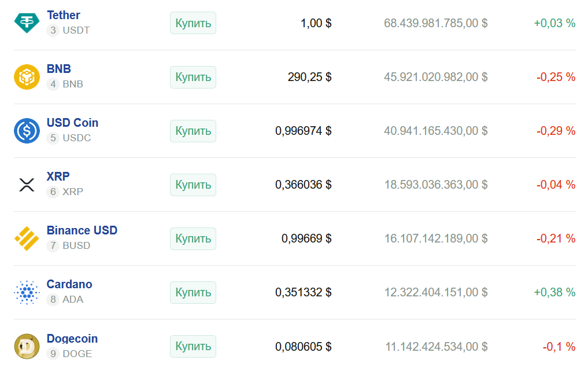The image size is (588, 371).
Task: Click Купить button for Tether
Action: click(x=193, y=23)
